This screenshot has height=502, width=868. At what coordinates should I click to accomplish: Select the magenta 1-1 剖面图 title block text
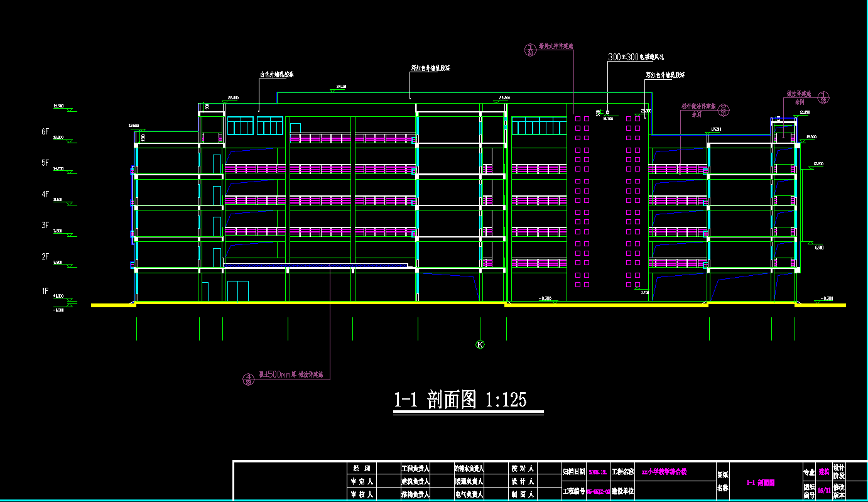coord(760,483)
